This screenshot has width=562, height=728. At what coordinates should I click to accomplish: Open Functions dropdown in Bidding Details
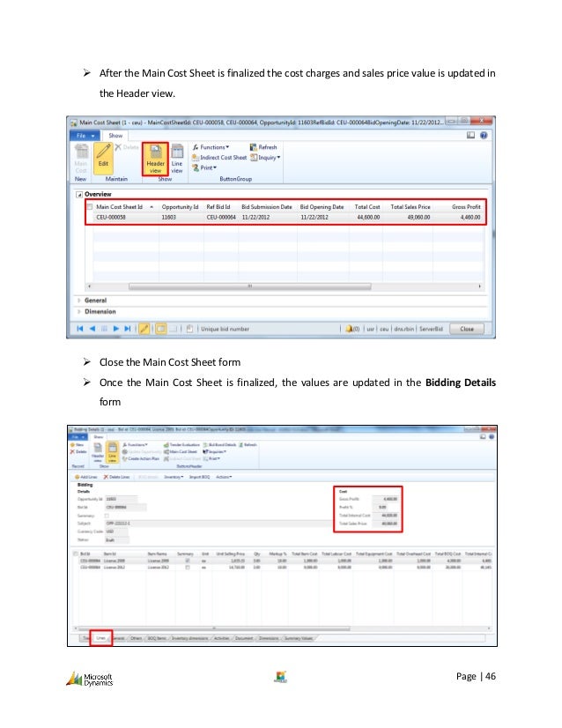point(135,445)
